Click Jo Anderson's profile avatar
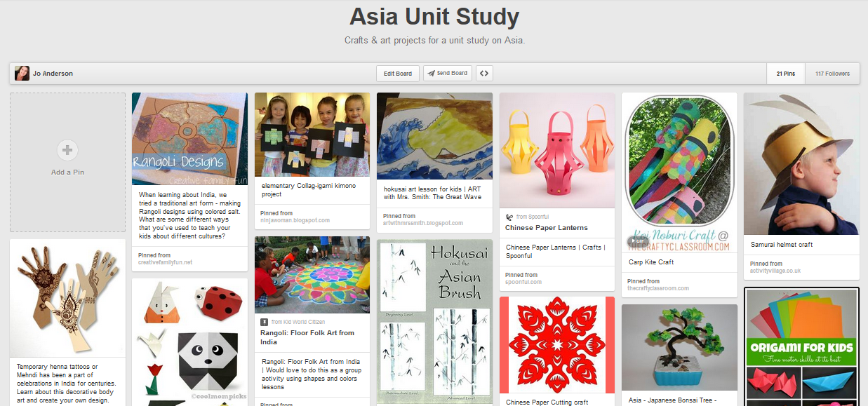The width and height of the screenshot is (868, 406). coord(22,74)
